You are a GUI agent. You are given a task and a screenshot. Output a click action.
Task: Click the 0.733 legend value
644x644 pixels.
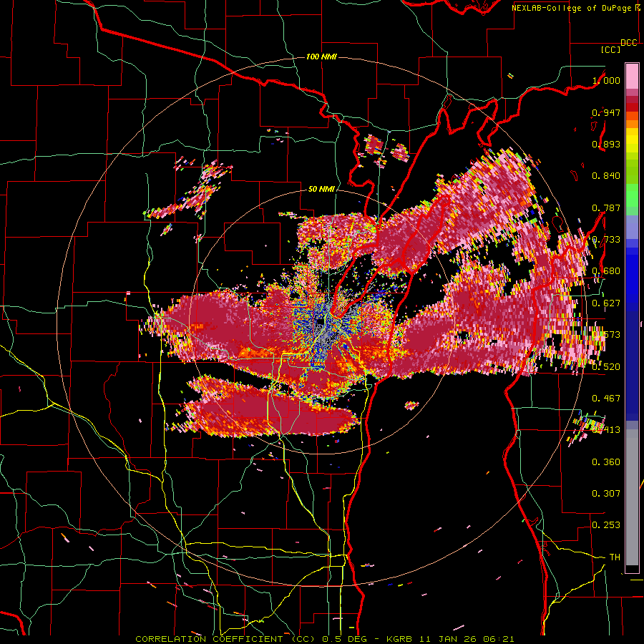tap(606, 239)
